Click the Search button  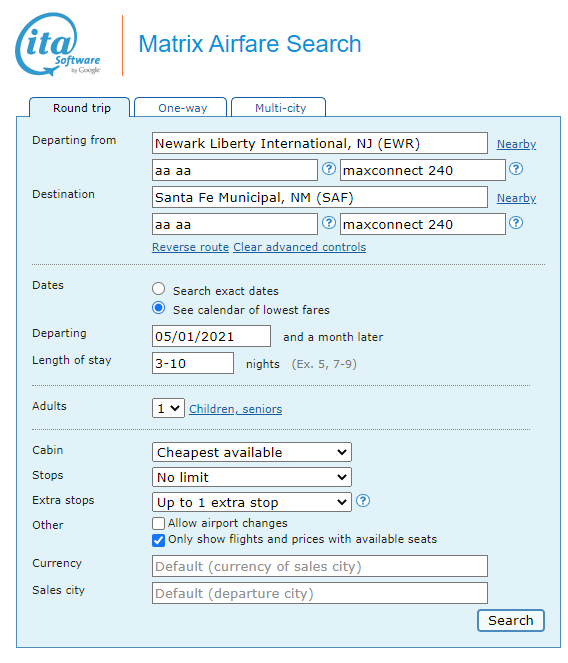tap(510, 620)
